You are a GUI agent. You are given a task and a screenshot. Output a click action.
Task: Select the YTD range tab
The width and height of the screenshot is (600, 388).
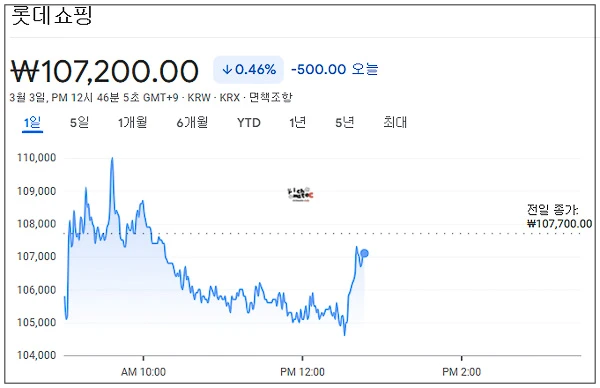pyautogui.click(x=249, y=123)
